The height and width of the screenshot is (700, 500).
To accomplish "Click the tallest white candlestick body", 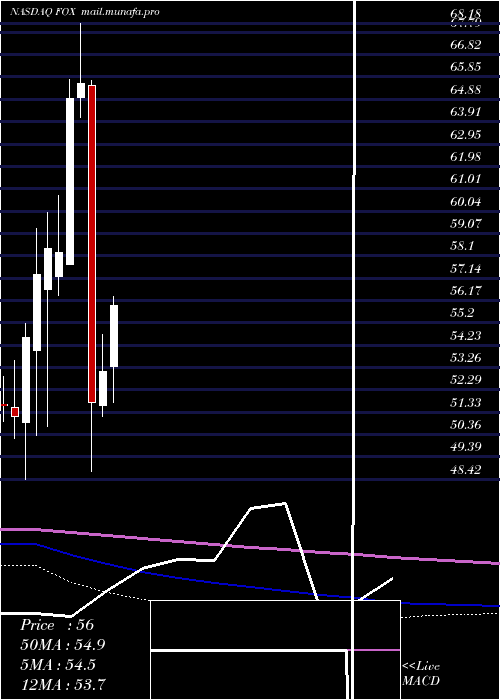I will coord(70,181).
